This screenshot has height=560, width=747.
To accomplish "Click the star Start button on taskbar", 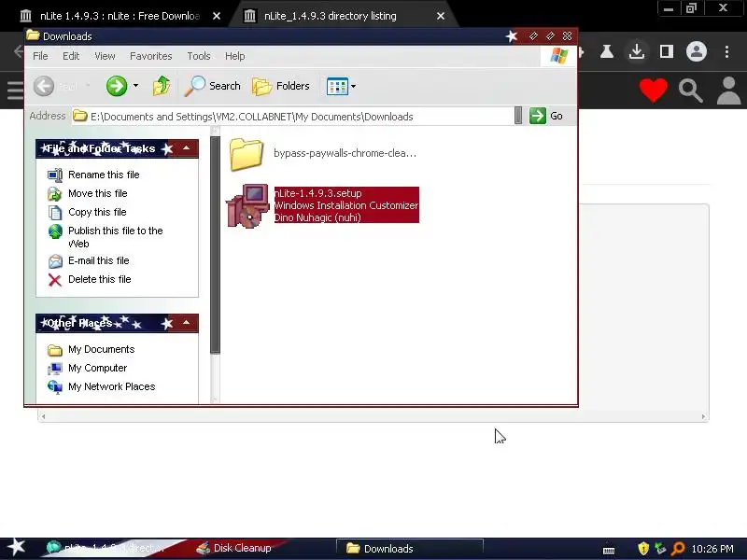I will 16,547.
